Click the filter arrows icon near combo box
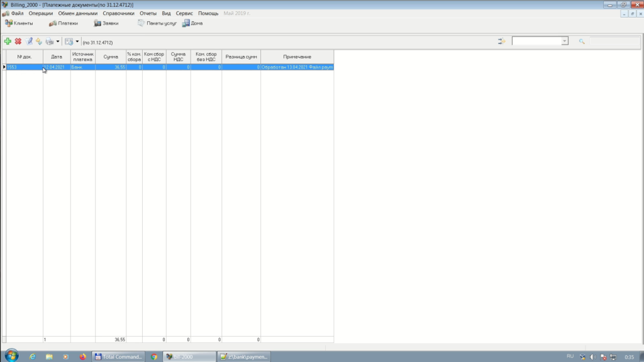This screenshot has width=644, height=362. click(502, 41)
